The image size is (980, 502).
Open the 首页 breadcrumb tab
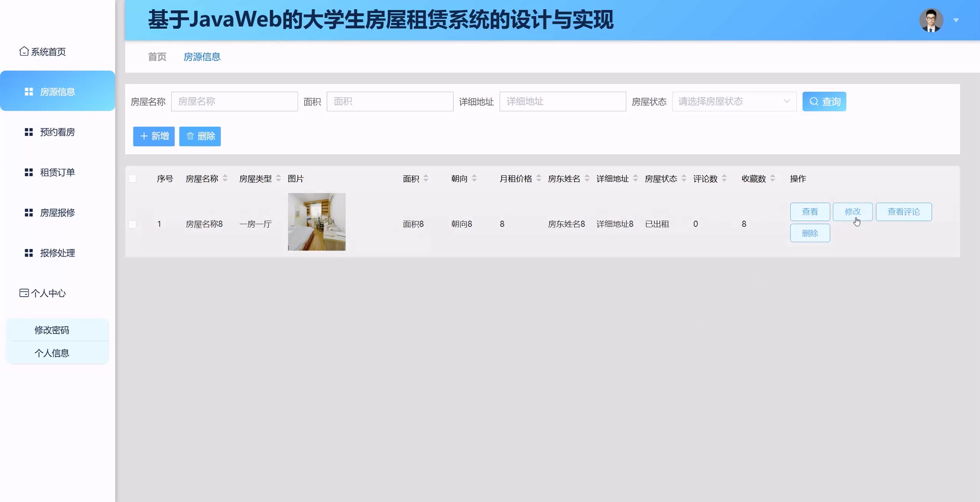tap(157, 57)
